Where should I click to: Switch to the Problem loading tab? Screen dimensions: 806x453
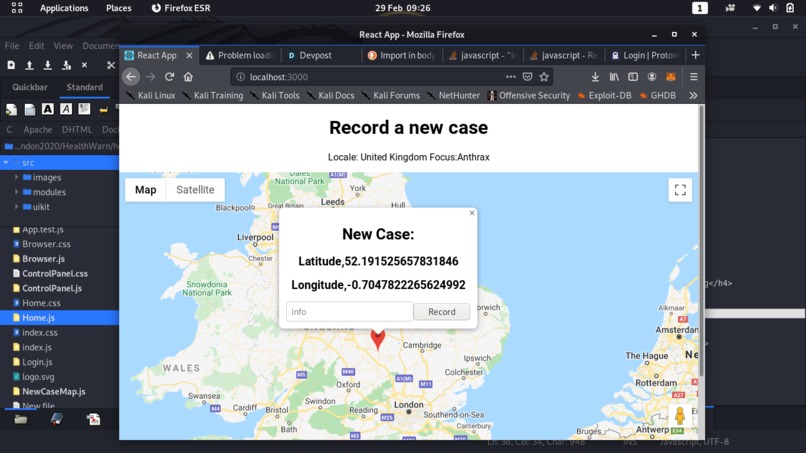click(x=240, y=55)
